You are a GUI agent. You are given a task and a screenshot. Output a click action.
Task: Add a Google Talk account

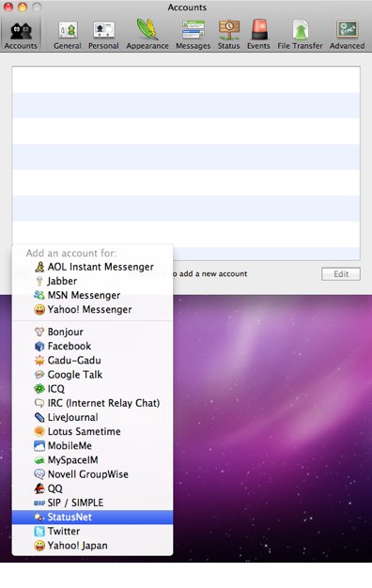[92, 375]
